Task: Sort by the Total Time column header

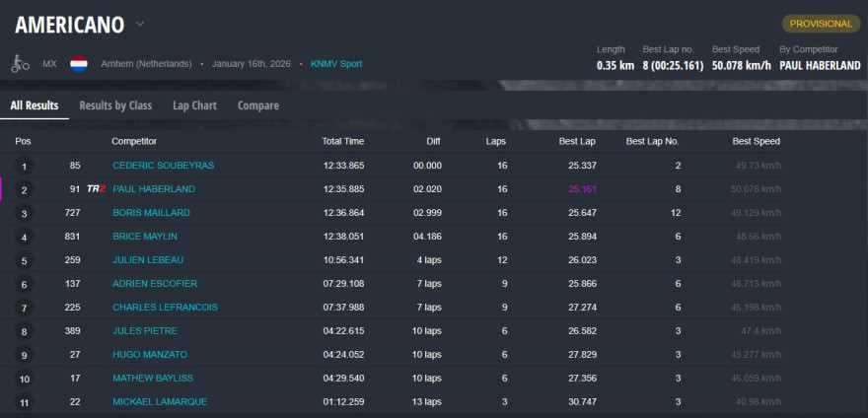Action: tap(342, 141)
